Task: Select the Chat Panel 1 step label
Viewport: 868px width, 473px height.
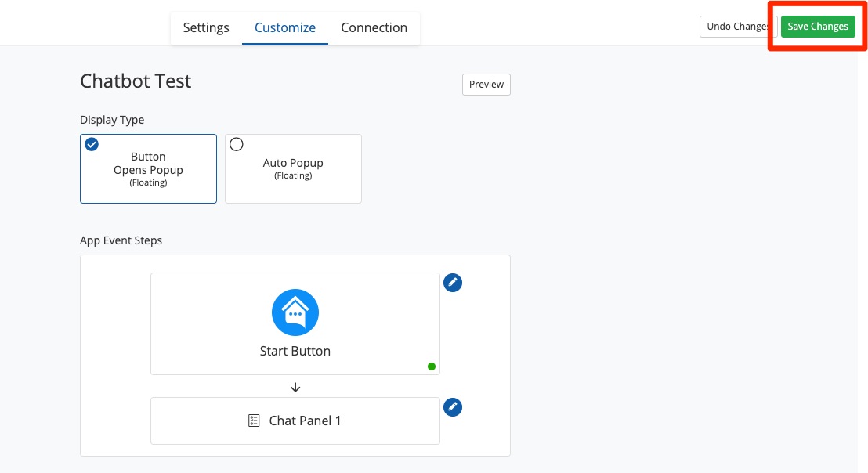Action: click(305, 421)
